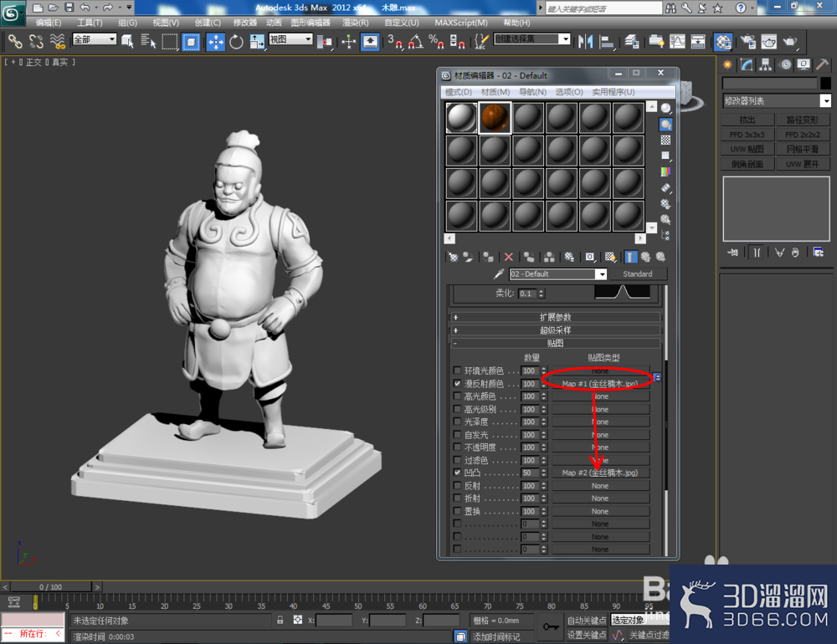Image resolution: width=837 pixels, height=644 pixels.
Task: Enable the 自发光 map checkbox
Action: [x=457, y=434]
